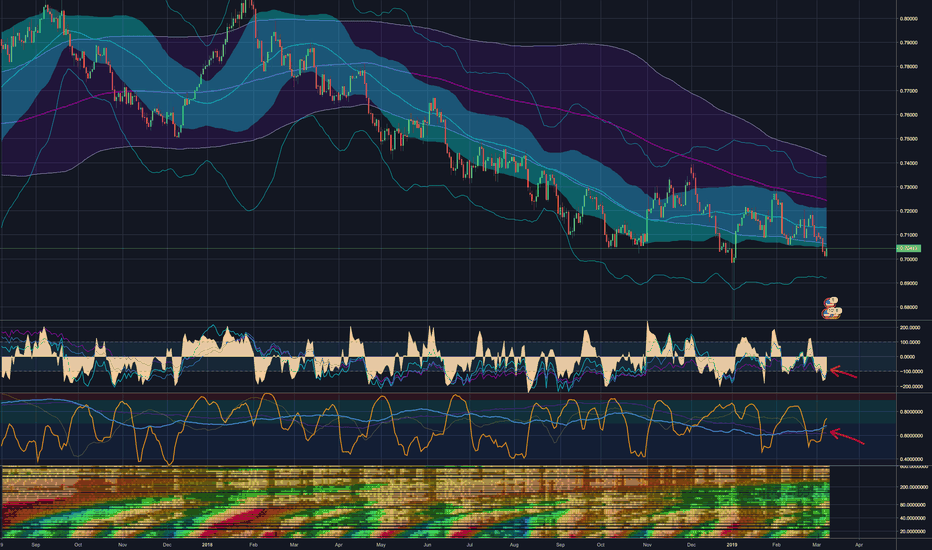932x550 pixels.
Task: Click the -200.0000 oscillator scale label
Action: (x=910, y=386)
